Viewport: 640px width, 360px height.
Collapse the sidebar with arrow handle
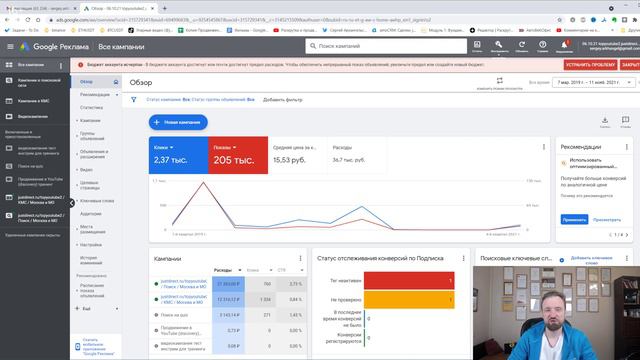(x=72, y=202)
